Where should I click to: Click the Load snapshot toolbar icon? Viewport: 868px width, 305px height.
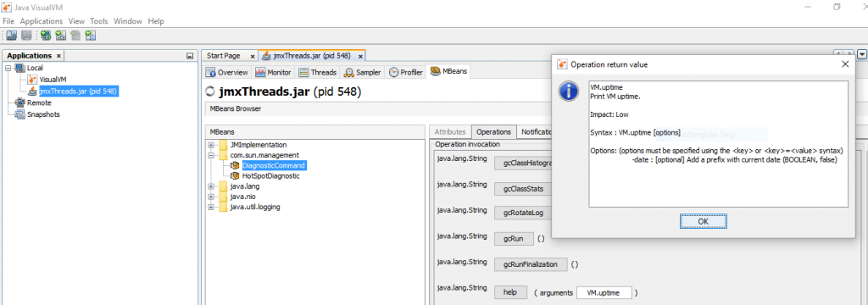[x=11, y=36]
